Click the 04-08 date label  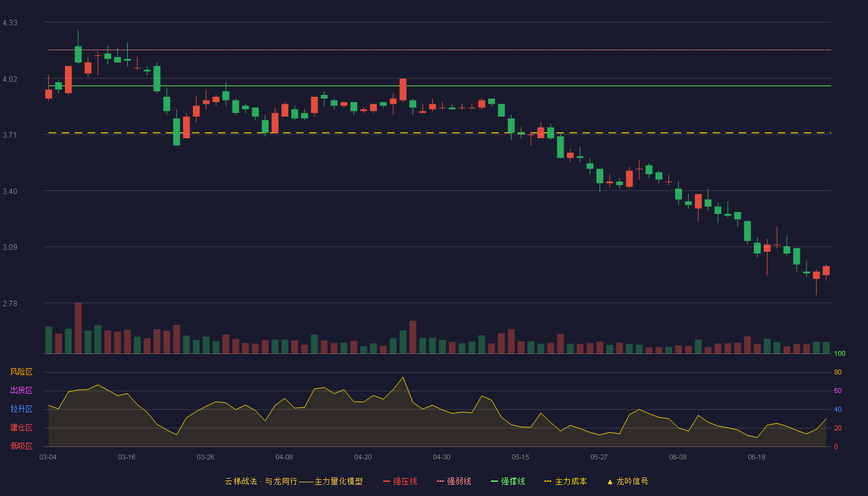coord(285,457)
